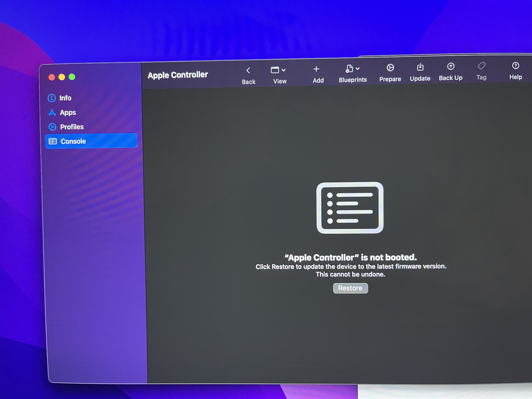
Task: Click the View window icon
Action: (x=275, y=70)
